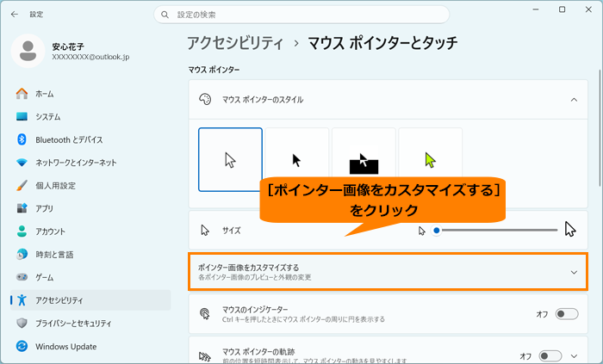
Task: Click the 時刻と言語 globe clock icon
Action: tap(22, 254)
